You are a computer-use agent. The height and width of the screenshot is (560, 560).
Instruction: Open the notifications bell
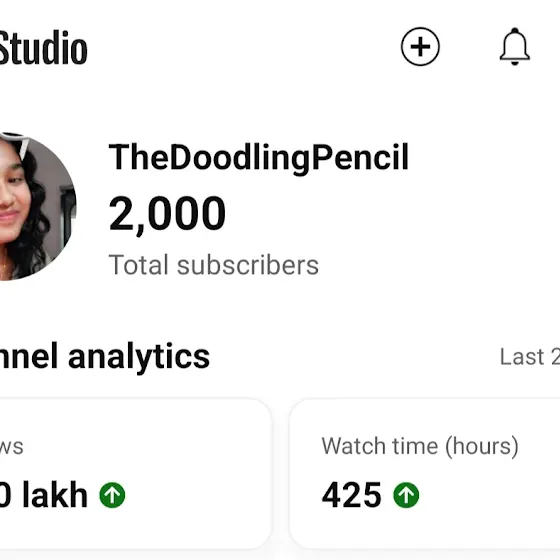pyautogui.click(x=514, y=46)
